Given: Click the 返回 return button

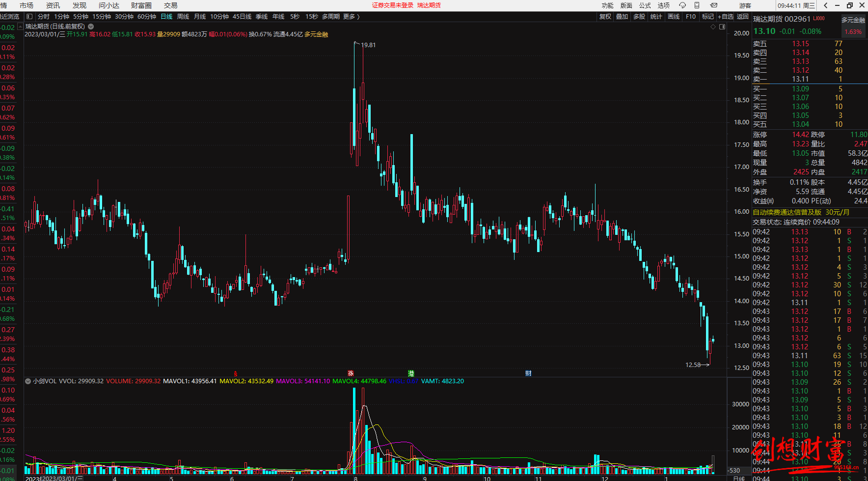Looking at the screenshot, I should pyautogui.click(x=743, y=17).
